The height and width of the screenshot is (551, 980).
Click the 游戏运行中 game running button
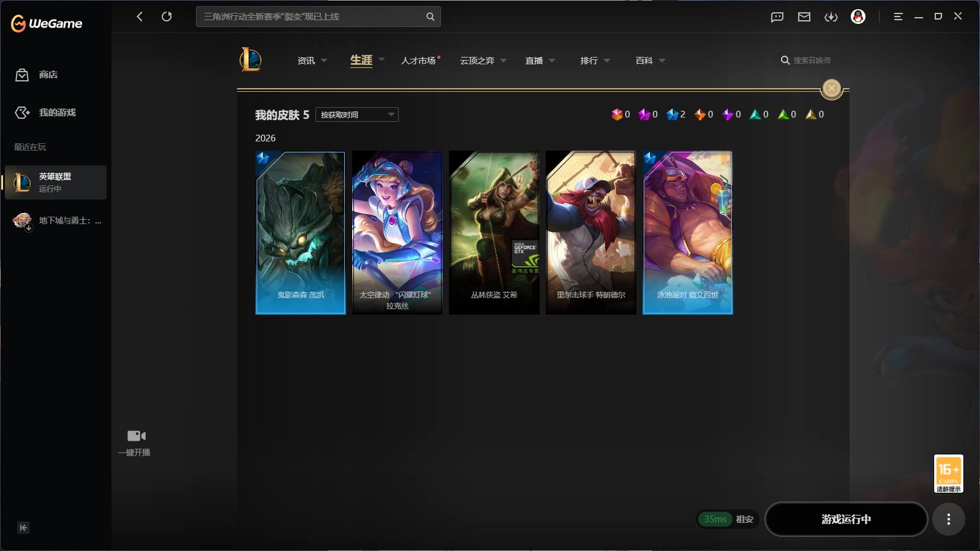tap(846, 519)
